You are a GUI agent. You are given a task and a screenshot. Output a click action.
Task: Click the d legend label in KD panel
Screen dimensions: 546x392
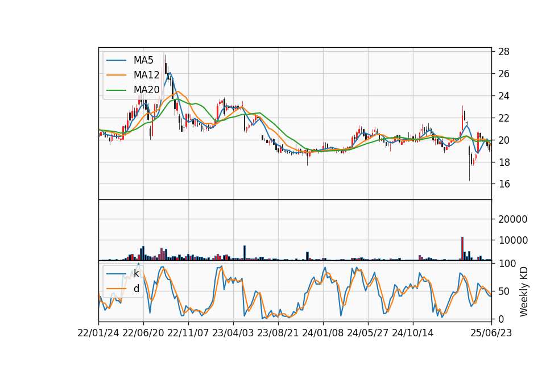[x=136, y=289]
